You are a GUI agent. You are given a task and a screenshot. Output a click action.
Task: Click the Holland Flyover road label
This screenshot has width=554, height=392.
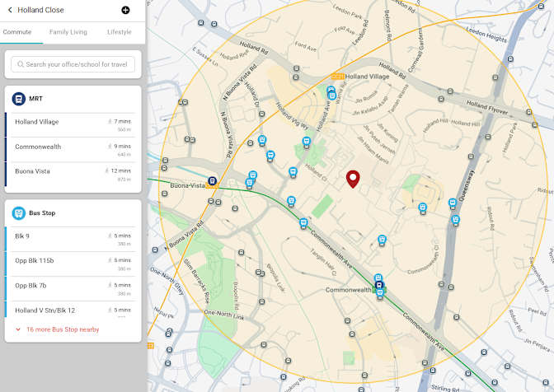click(x=487, y=108)
